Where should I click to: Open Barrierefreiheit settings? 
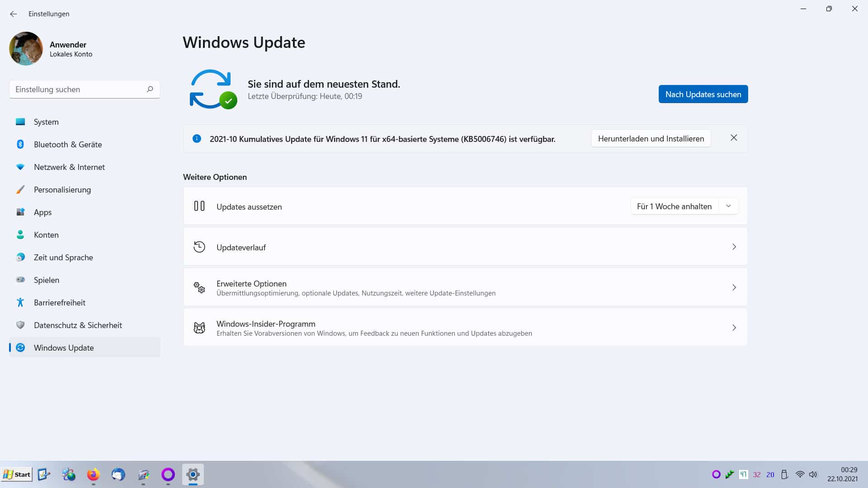pos(85,302)
